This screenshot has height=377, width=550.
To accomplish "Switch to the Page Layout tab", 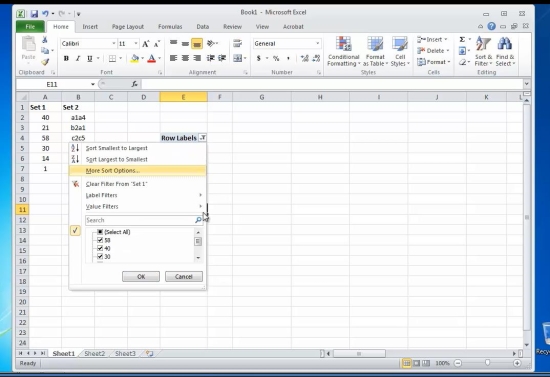I will 128,27.
